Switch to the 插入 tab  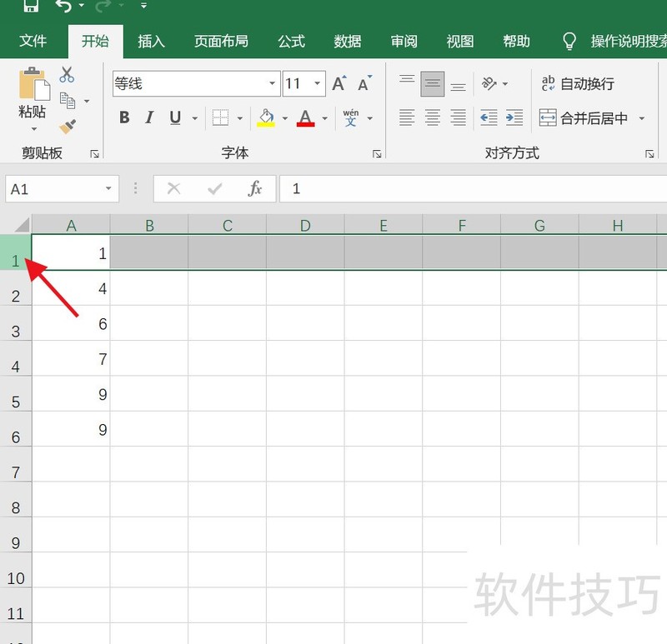coord(151,41)
